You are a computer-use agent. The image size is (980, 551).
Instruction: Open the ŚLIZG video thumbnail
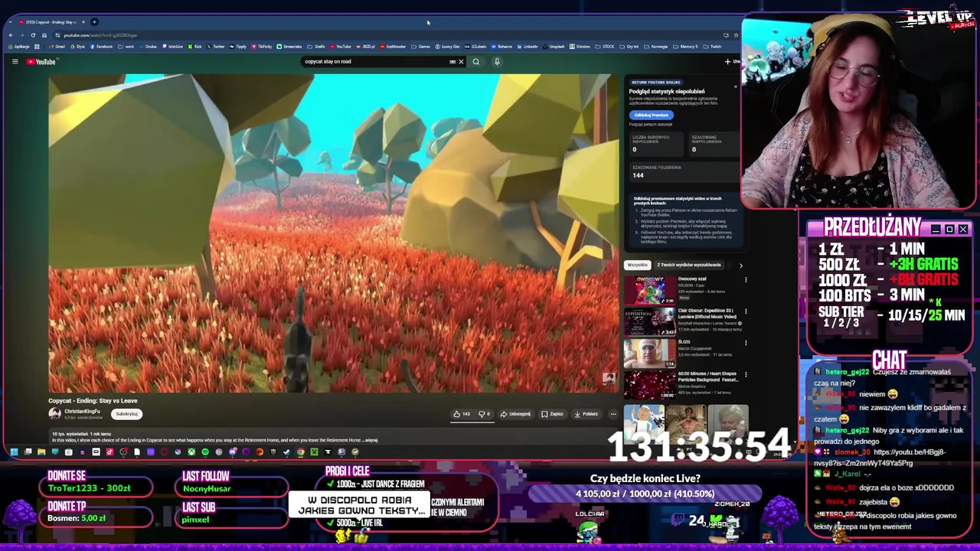[650, 353]
